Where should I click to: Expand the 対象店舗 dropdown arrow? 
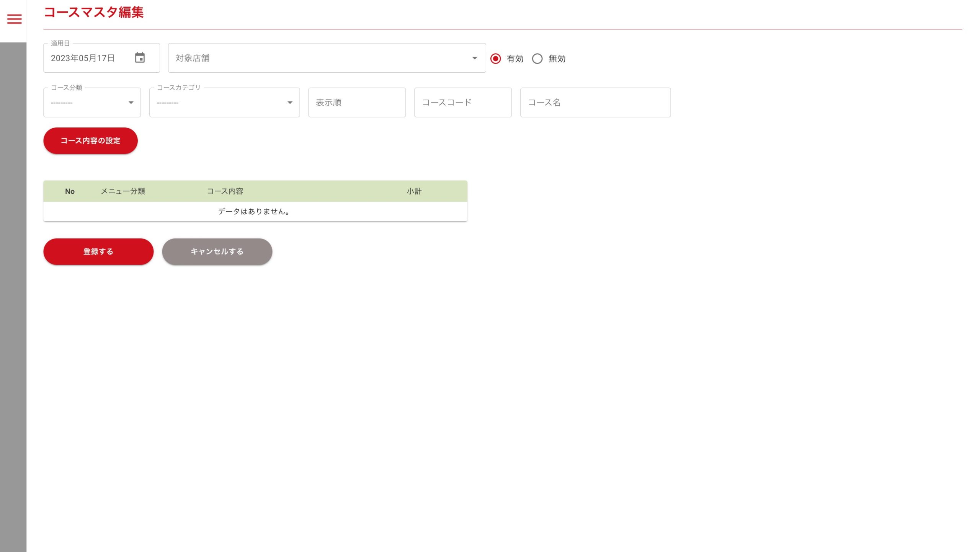[x=474, y=58]
